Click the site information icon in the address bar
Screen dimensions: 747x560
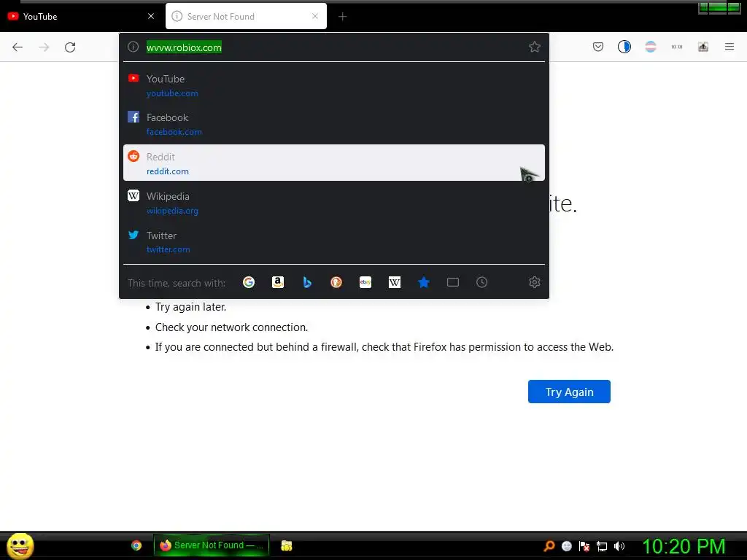click(133, 47)
